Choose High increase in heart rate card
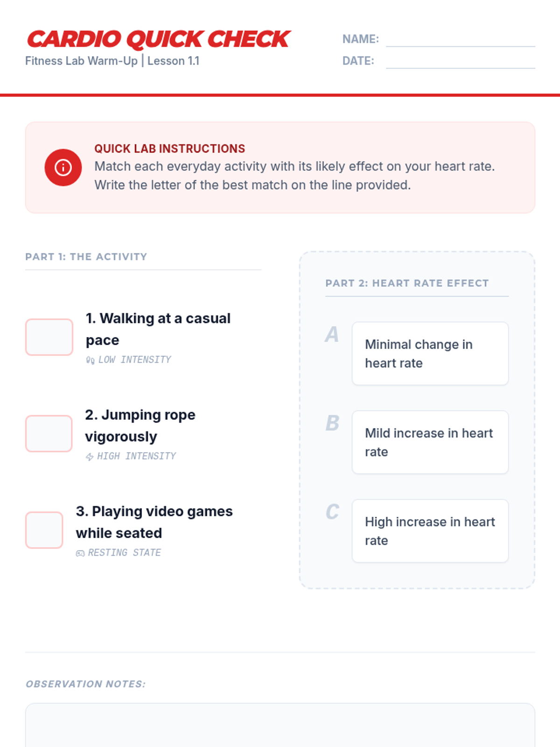The height and width of the screenshot is (747, 560). pyautogui.click(x=430, y=531)
